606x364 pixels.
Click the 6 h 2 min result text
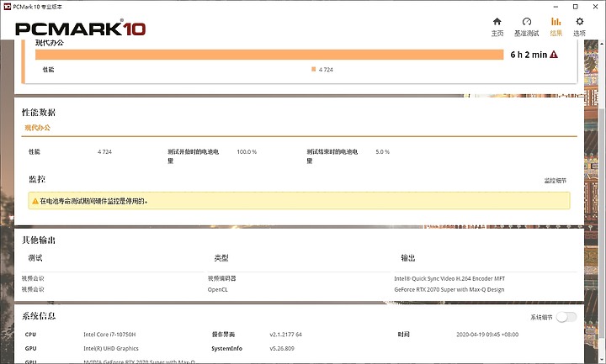pyautogui.click(x=529, y=55)
